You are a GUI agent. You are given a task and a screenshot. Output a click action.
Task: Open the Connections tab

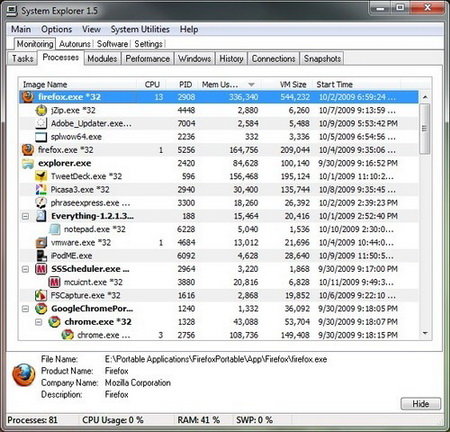click(x=273, y=59)
